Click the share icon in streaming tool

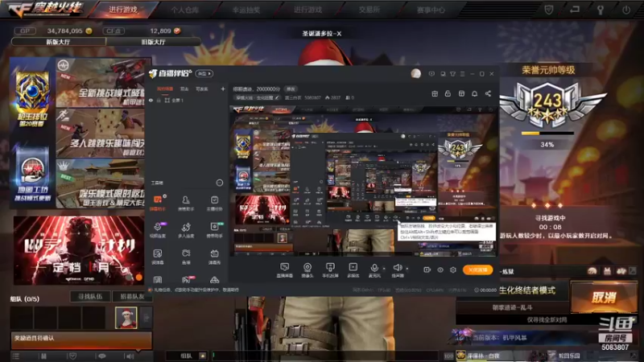488,93
